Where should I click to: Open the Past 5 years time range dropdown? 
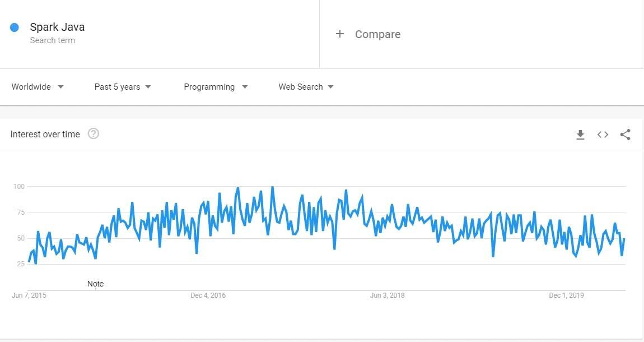(x=123, y=87)
